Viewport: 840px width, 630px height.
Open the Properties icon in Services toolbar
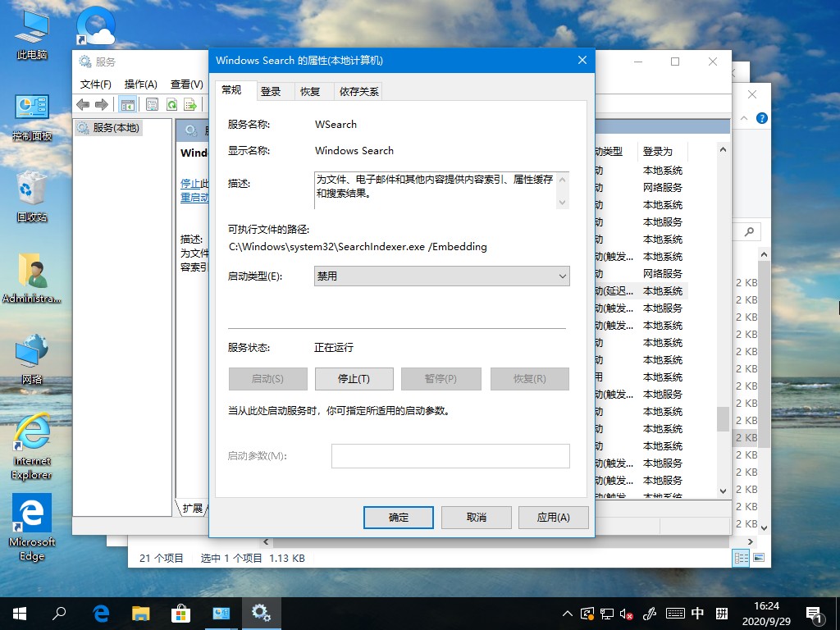pos(152,104)
